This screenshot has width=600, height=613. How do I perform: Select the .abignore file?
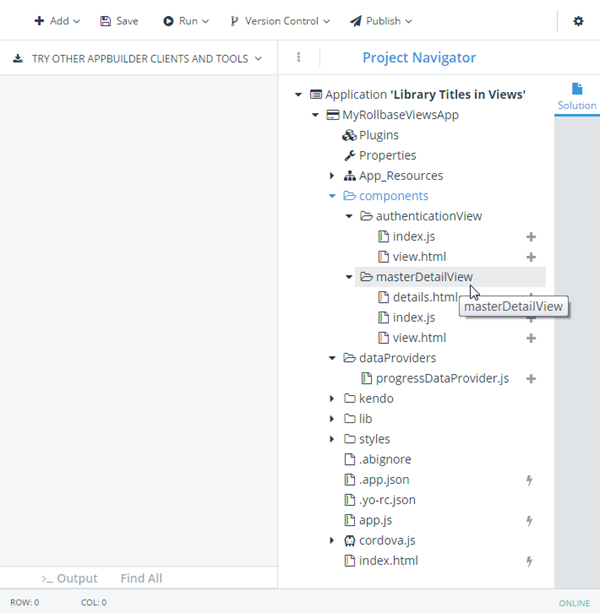point(385,459)
